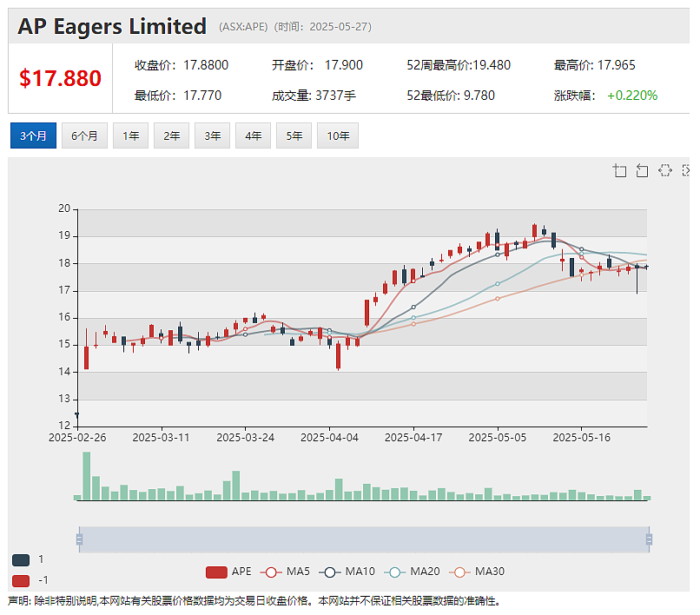This screenshot has width=700, height=615.
Task: Click the 2025-05-05 axis date label
Action: click(498, 437)
